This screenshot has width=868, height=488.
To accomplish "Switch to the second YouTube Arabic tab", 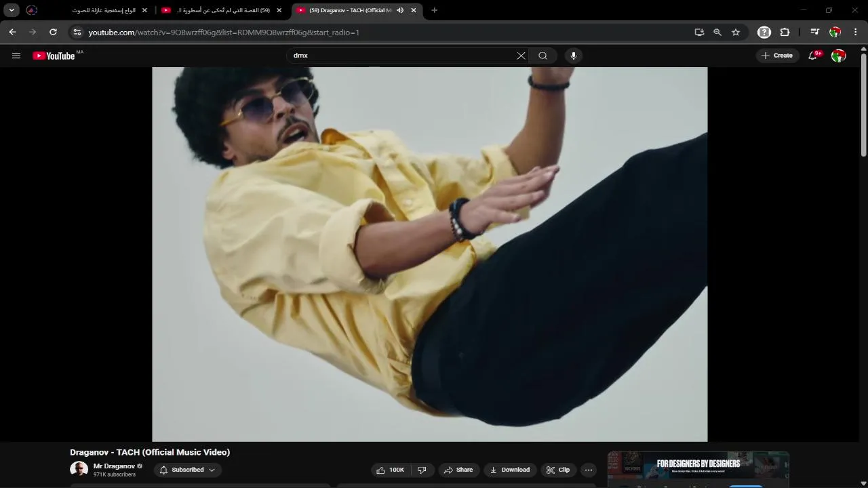I will (220, 10).
